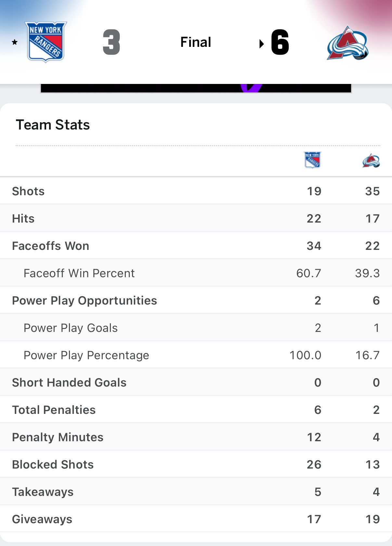This screenshot has width=392, height=546.
Task: Click the small Avalanche logo column header
Action: click(x=371, y=160)
